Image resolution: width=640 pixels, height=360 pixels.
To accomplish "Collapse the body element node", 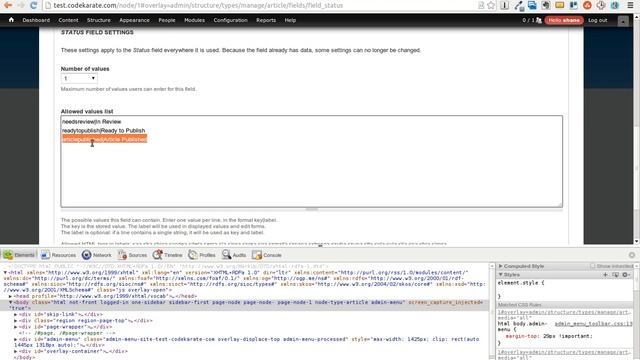I will 11,302.
